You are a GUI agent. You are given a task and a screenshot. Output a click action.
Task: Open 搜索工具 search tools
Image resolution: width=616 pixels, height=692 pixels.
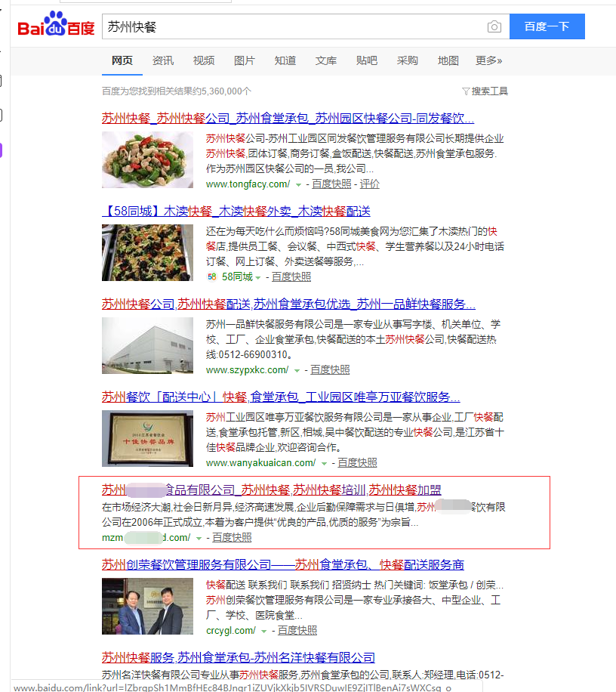485,91
